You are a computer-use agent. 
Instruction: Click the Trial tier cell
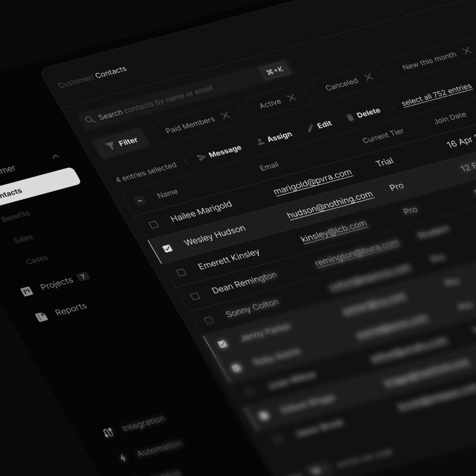(x=384, y=162)
